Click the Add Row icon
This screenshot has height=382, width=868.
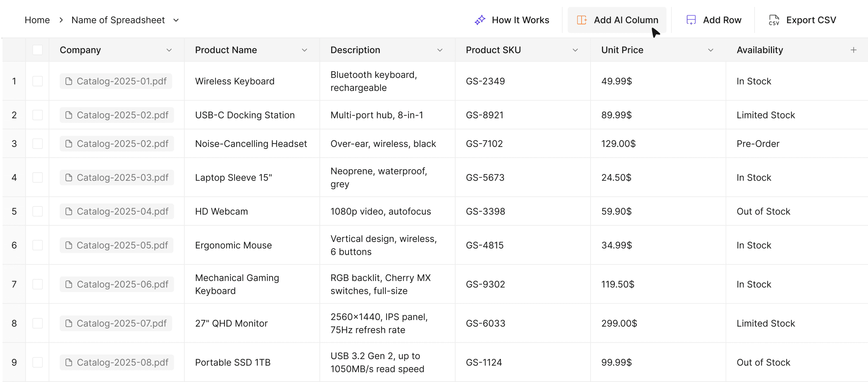coord(691,20)
